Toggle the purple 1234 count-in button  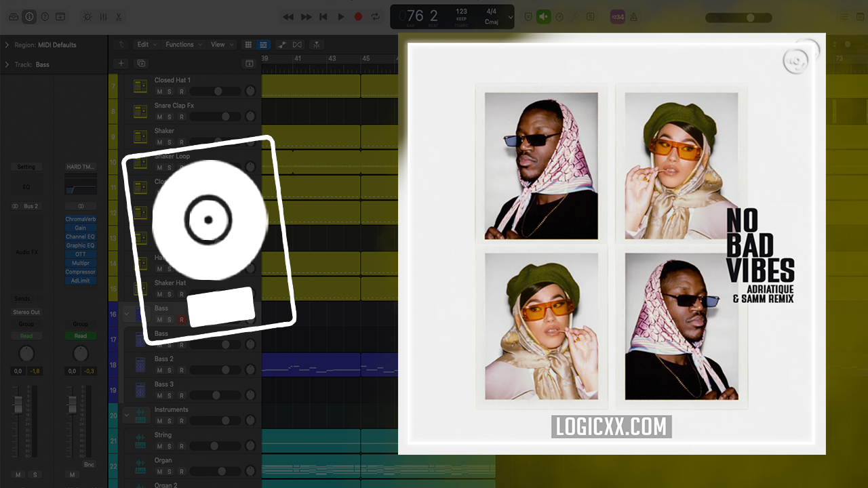click(617, 17)
